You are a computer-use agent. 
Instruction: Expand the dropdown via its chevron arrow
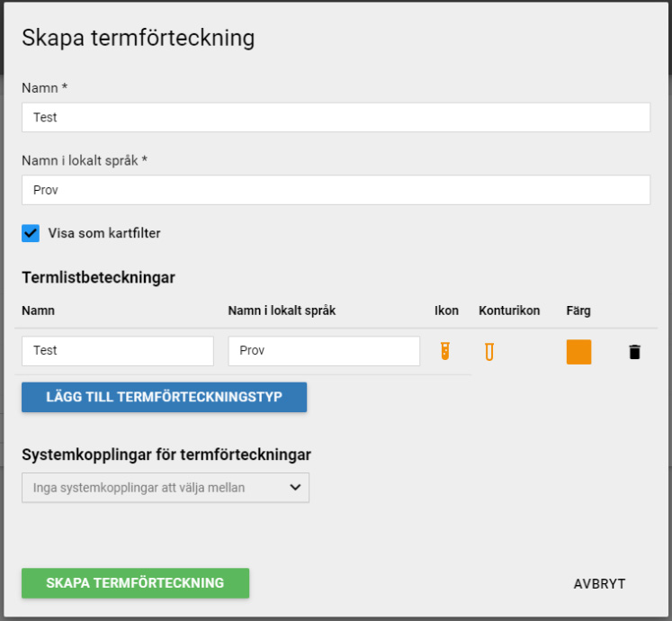(x=295, y=488)
